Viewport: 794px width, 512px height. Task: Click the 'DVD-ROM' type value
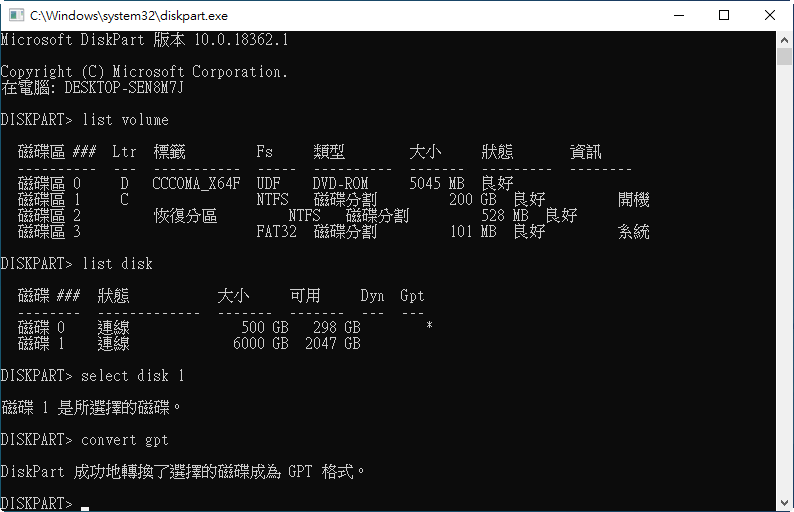click(340, 183)
